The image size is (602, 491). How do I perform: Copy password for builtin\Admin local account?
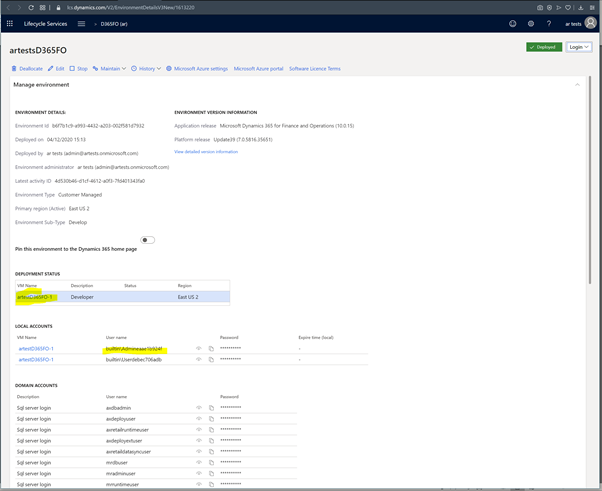coord(211,348)
